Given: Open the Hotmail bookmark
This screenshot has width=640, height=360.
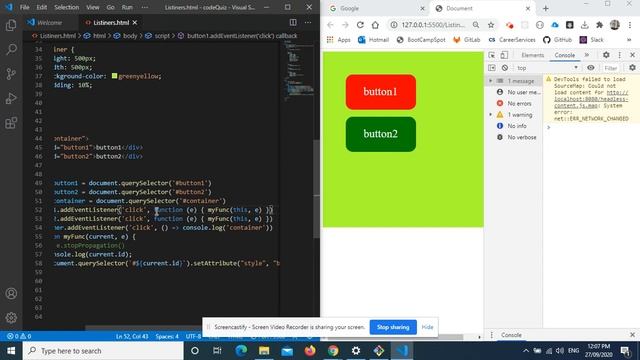Looking at the screenshot, I should (373, 40).
